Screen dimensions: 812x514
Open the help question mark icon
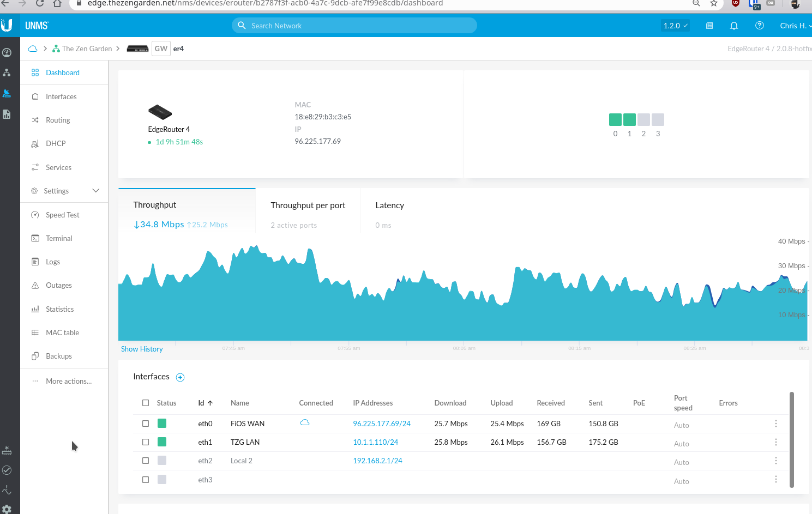(760, 26)
